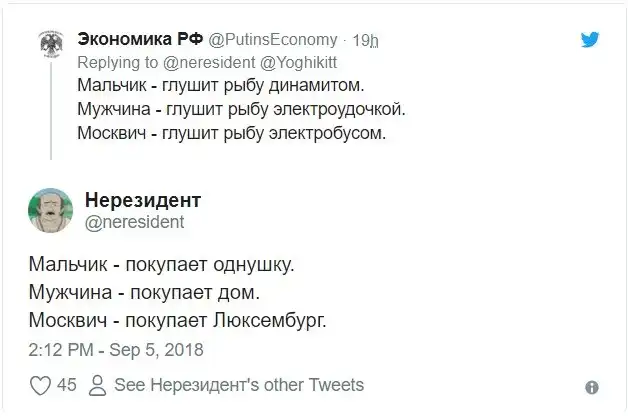Click the line ending with динамитом
Image resolution: width=628 pixels, height=419 pixels.
(221, 84)
